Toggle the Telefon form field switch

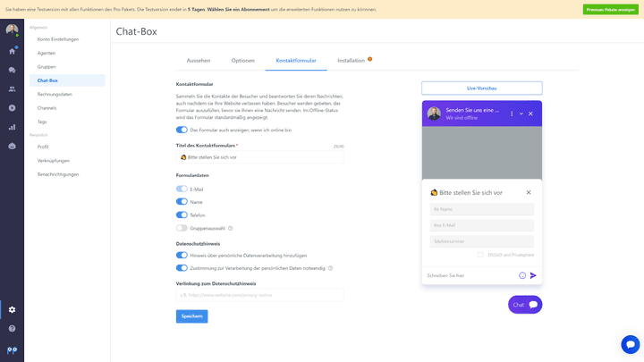182,215
